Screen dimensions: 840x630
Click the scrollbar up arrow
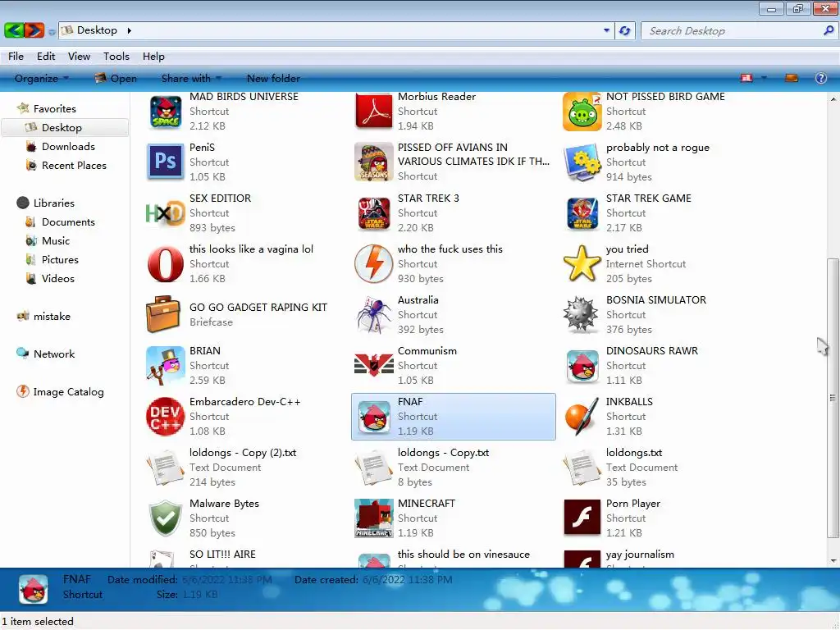click(833, 99)
